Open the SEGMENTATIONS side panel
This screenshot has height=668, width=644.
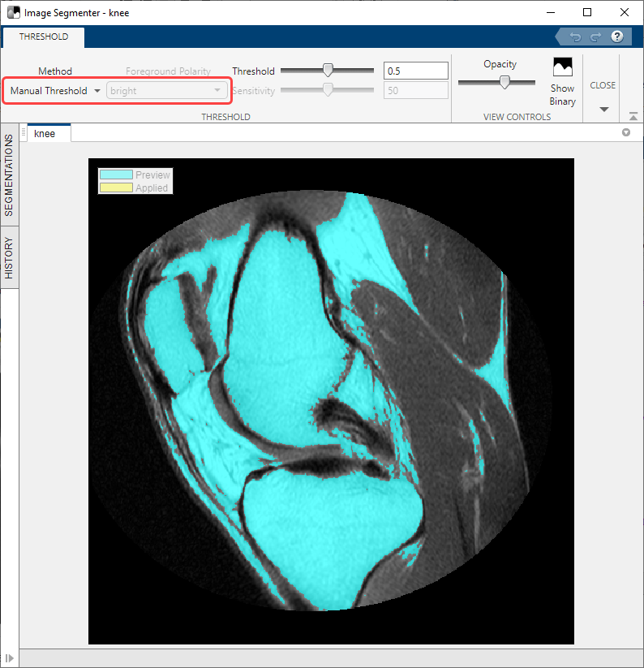tap(9, 175)
